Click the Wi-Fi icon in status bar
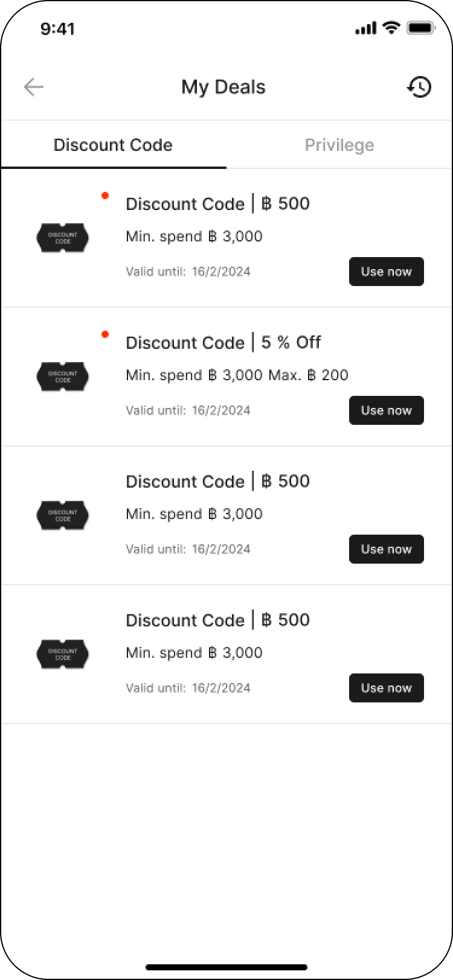453x980 pixels. (x=392, y=28)
